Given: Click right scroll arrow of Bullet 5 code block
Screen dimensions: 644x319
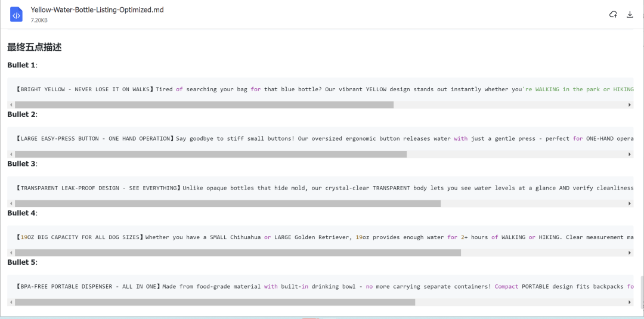Looking at the screenshot, I should (x=630, y=302).
